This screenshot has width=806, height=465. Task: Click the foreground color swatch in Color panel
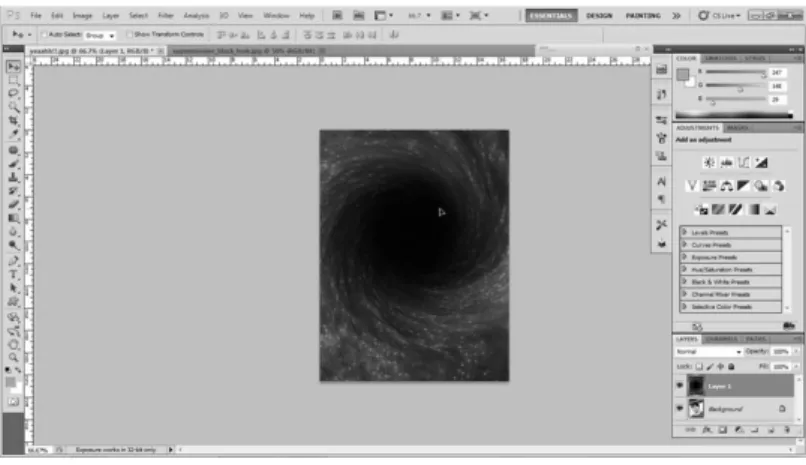click(682, 75)
